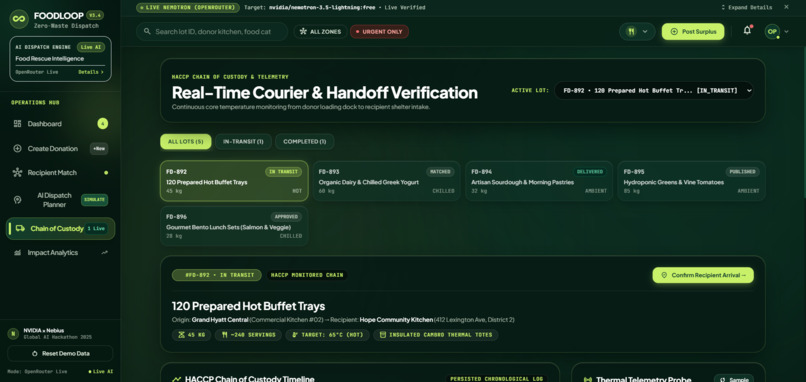
Task: Click the Live AI badge in the AI Dispatch Engine card
Action: (91, 47)
